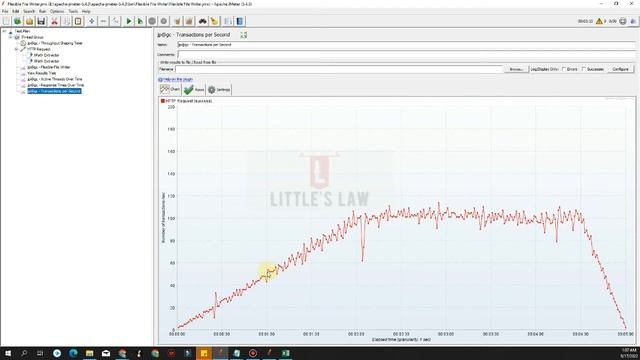Image resolution: width=640 pixels, height=360 pixels.
Task: Select jp@gc Active Threads Over Time item
Action: point(55,79)
